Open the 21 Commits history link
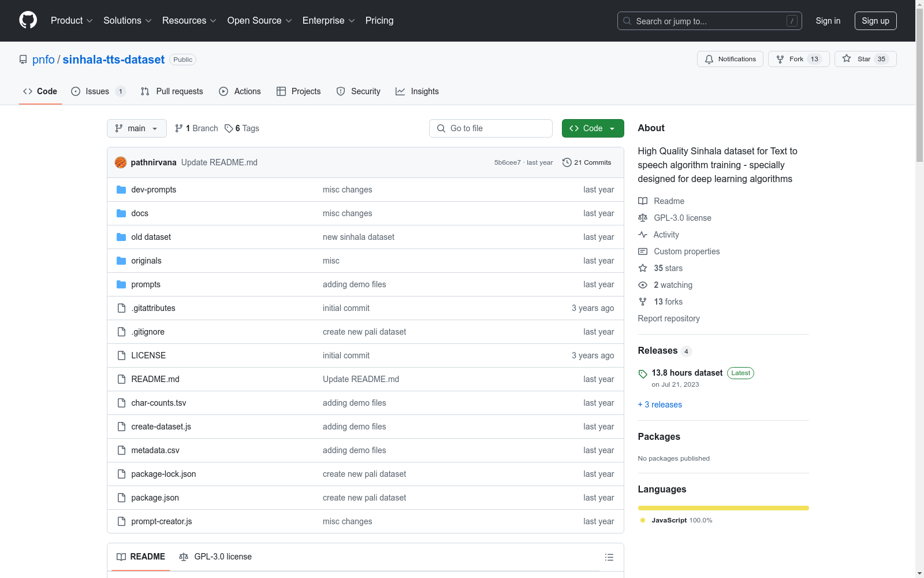The height and width of the screenshot is (578, 924). point(587,162)
